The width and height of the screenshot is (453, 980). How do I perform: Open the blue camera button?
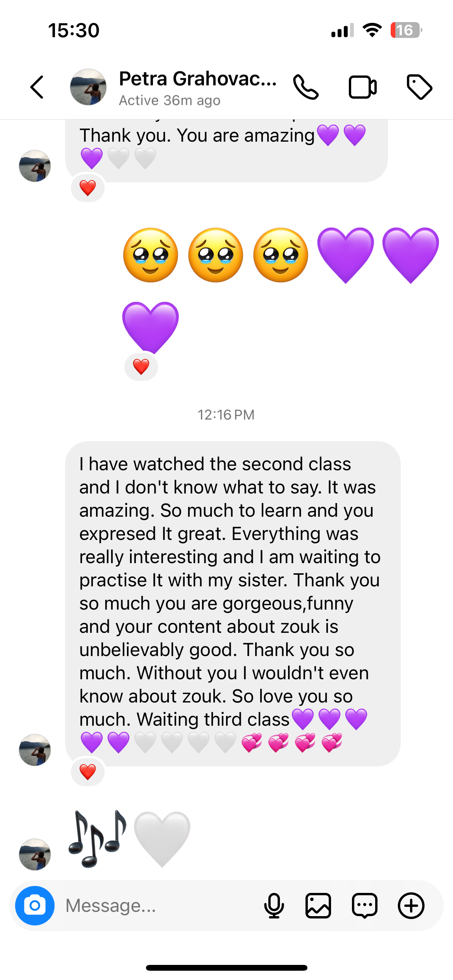[x=35, y=905]
